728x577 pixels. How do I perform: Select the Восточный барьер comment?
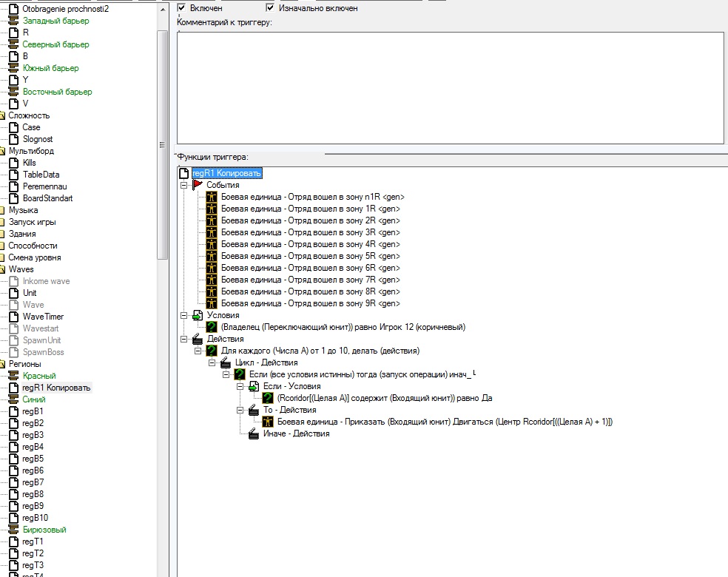[58, 92]
